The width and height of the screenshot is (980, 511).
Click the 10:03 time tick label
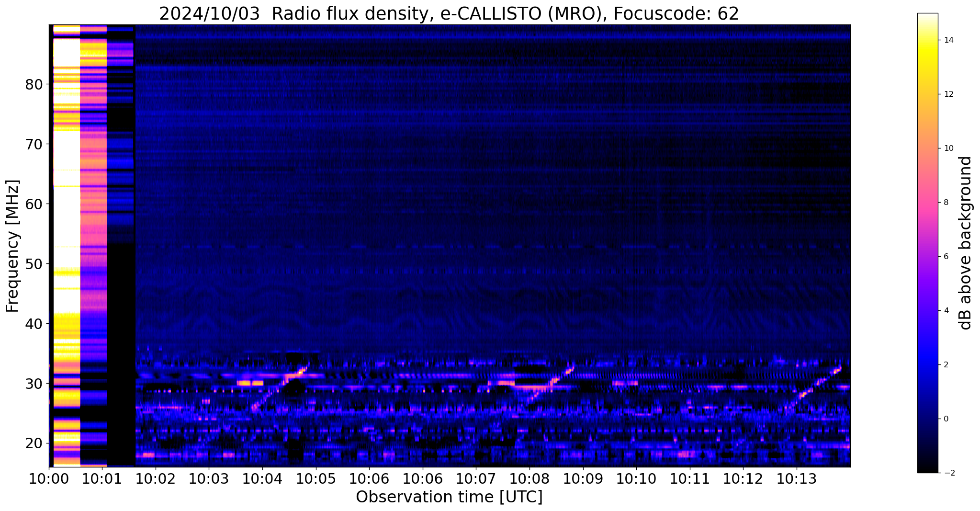point(209,479)
